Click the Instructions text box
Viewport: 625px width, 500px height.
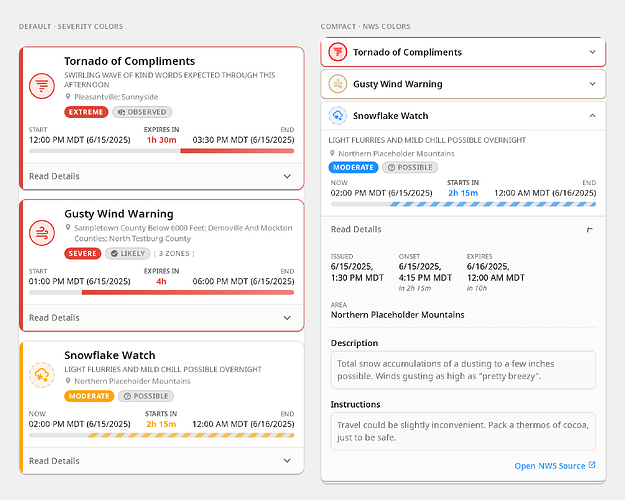tap(463, 431)
